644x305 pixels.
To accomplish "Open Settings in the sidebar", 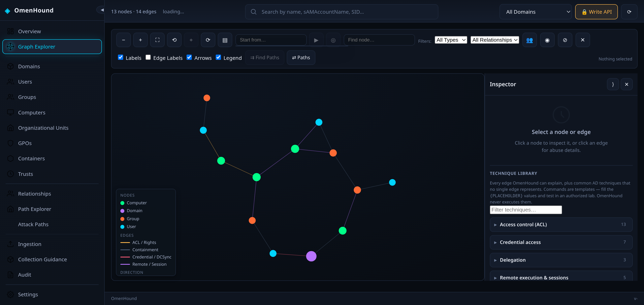I will [52, 295].
